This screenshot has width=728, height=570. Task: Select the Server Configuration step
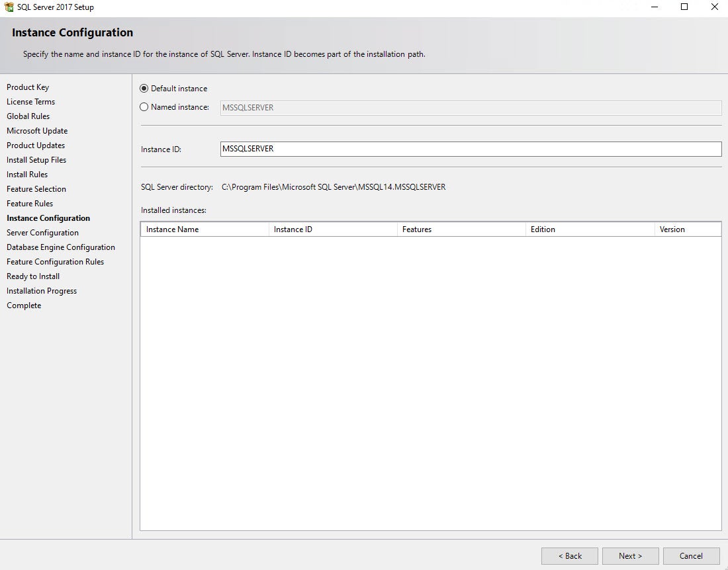(43, 232)
